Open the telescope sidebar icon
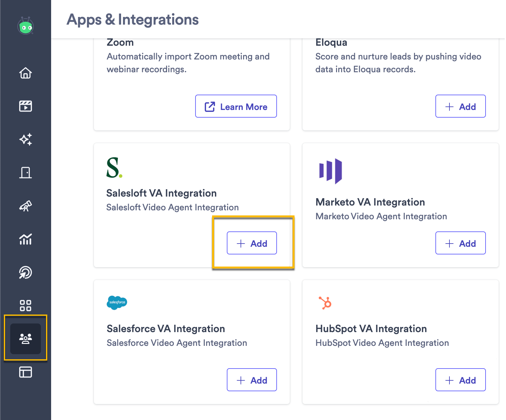Image resolution: width=506 pixels, height=420 pixels. [x=26, y=206]
